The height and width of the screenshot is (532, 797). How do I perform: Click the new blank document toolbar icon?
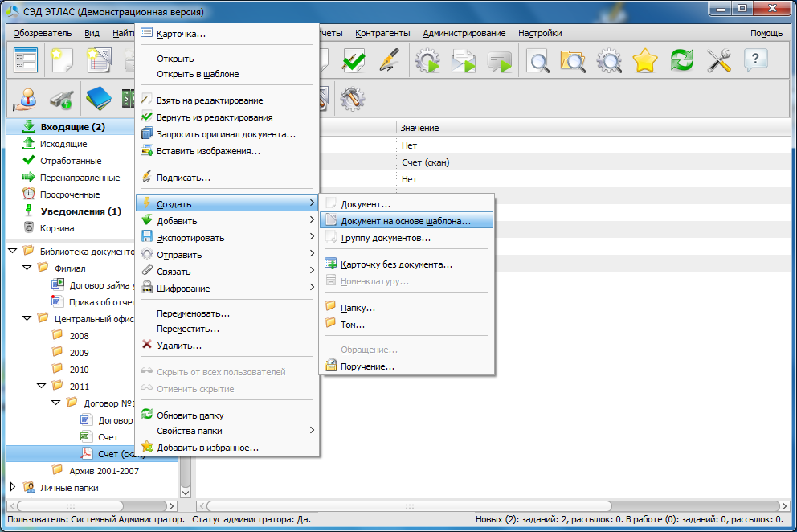62,61
